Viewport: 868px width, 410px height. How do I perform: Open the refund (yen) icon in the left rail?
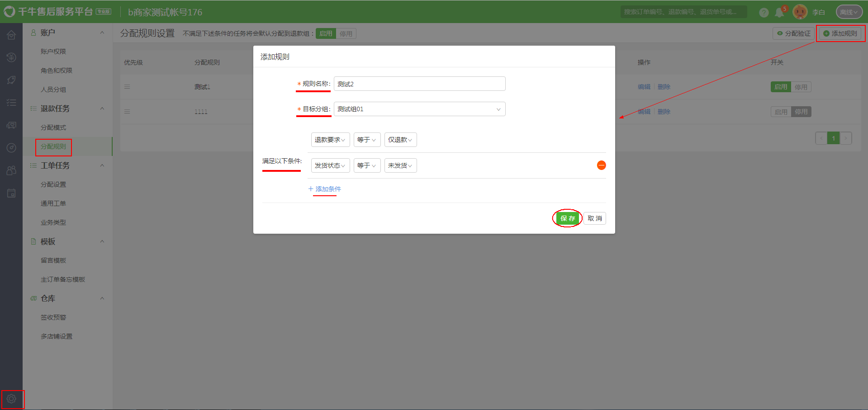pyautogui.click(x=11, y=57)
